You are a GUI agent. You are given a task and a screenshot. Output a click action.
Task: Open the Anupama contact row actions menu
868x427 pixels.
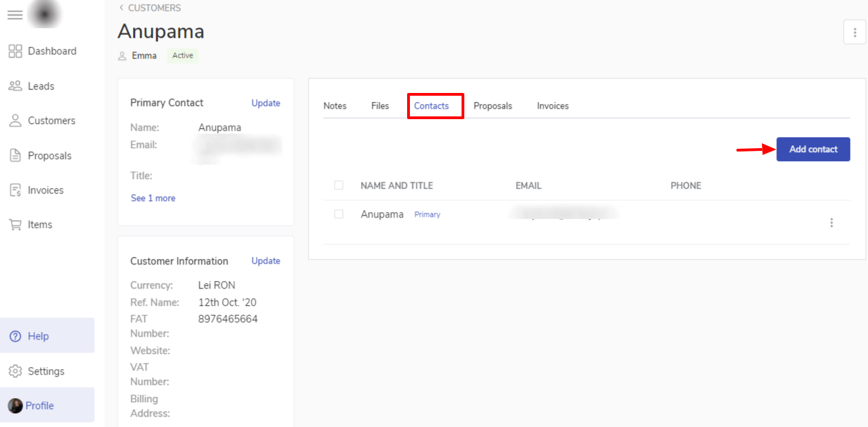pos(831,222)
